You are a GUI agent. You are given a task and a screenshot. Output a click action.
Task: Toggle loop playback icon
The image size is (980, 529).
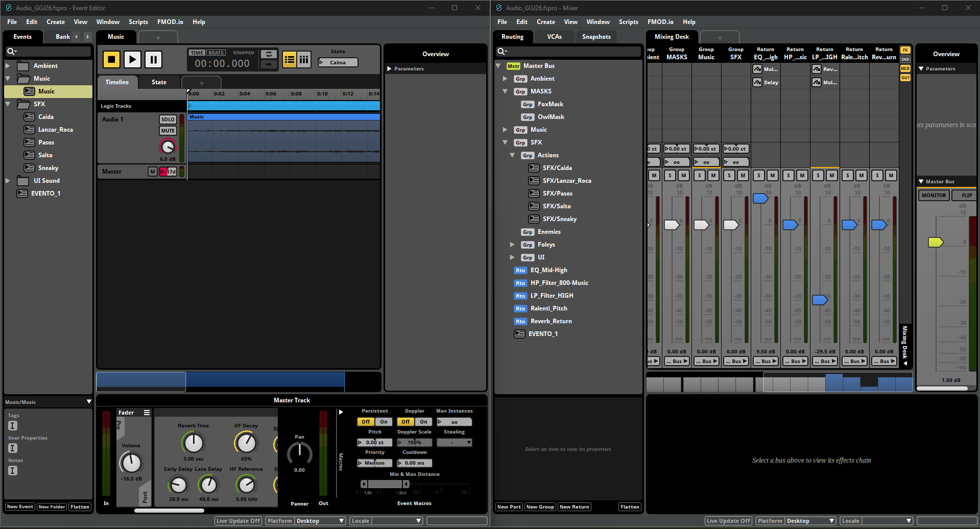tap(269, 54)
